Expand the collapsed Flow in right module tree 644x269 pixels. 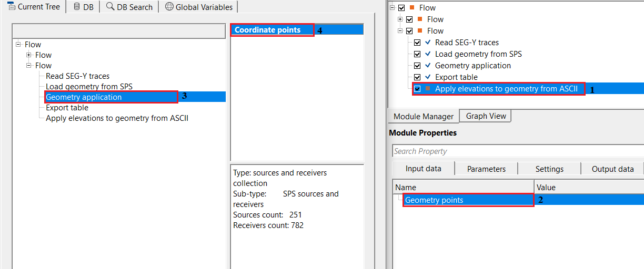[x=400, y=19]
